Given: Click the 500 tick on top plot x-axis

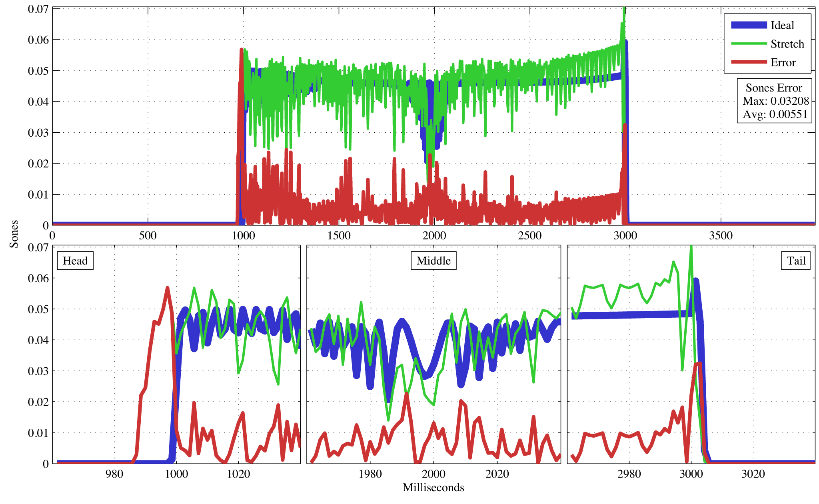Looking at the screenshot, I should (x=148, y=235).
